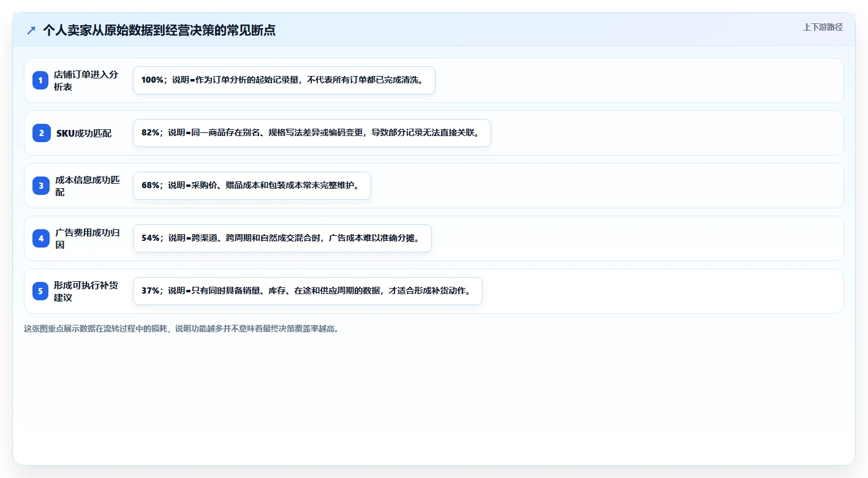
Task: Click the 上下游路径 label
Action: coord(823,27)
